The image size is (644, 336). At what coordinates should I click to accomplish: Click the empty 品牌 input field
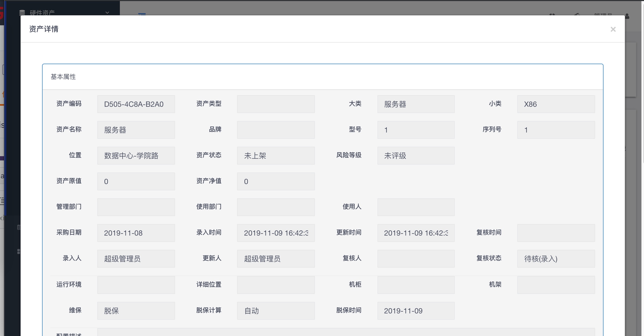click(275, 130)
